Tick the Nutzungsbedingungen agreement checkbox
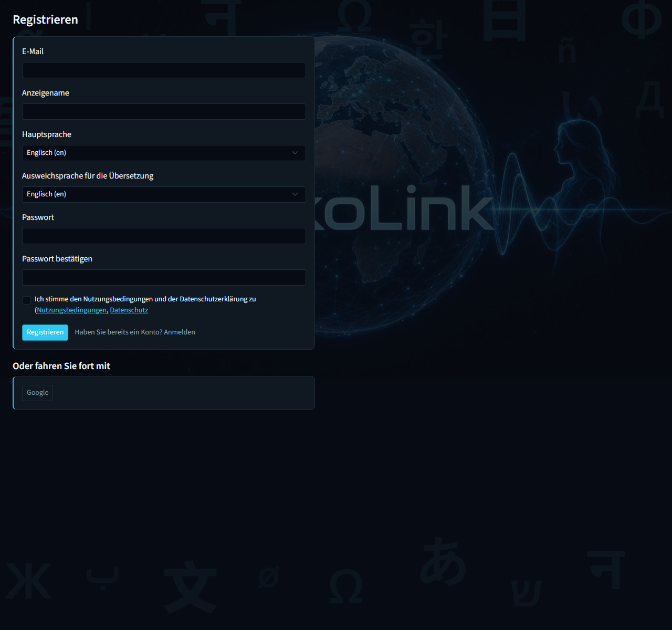Image resolution: width=672 pixels, height=630 pixels. coord(26,300)
